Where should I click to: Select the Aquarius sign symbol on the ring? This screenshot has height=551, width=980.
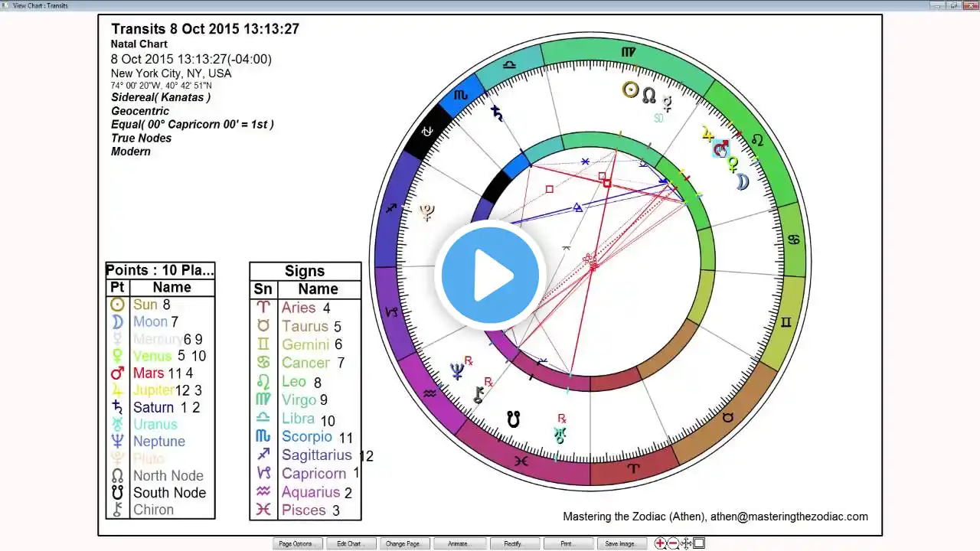tap(430, 393)
